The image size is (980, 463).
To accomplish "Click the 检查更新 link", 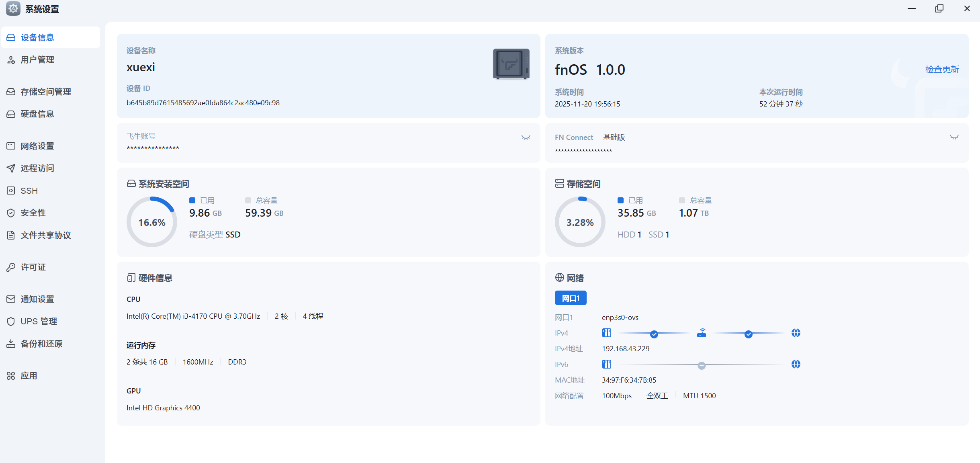I will coord(942,70).
